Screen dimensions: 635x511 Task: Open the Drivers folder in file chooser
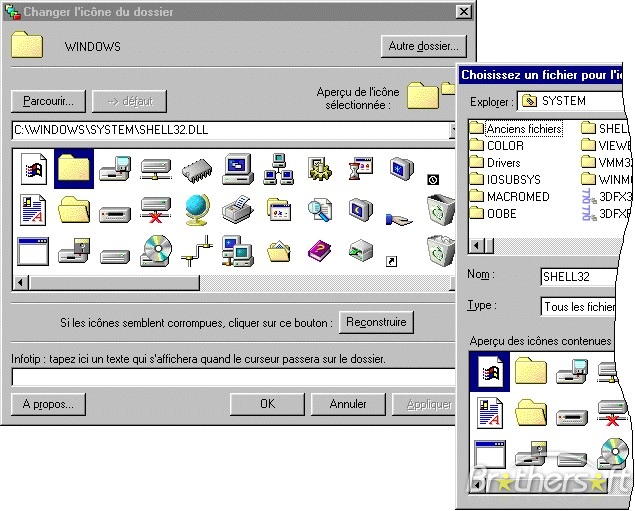495,163
